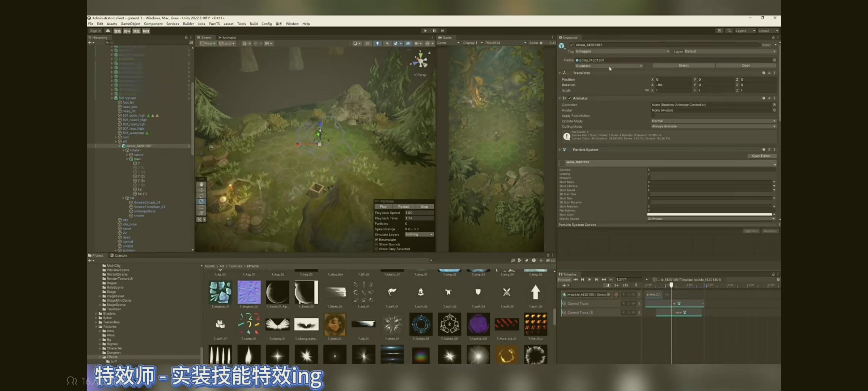This screenshot has width=868, height=391.
Task: Toggle scene audio with the speaker icon
Action: pos(387,43)
